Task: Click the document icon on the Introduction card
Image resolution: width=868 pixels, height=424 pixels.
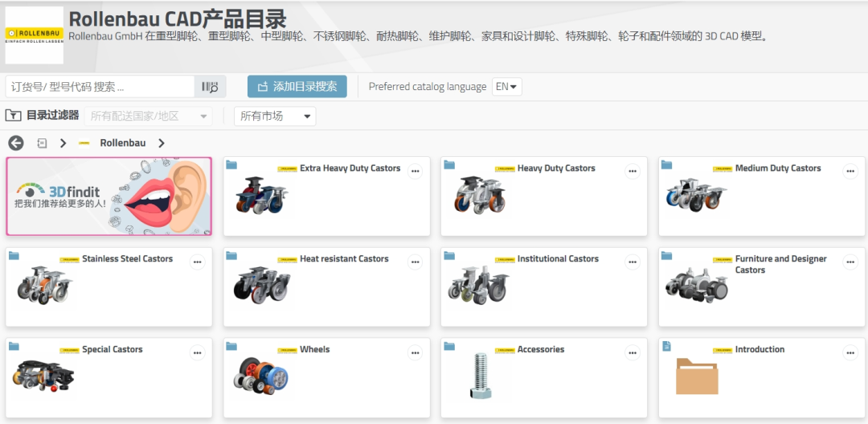Action: (x=666, y=346)
